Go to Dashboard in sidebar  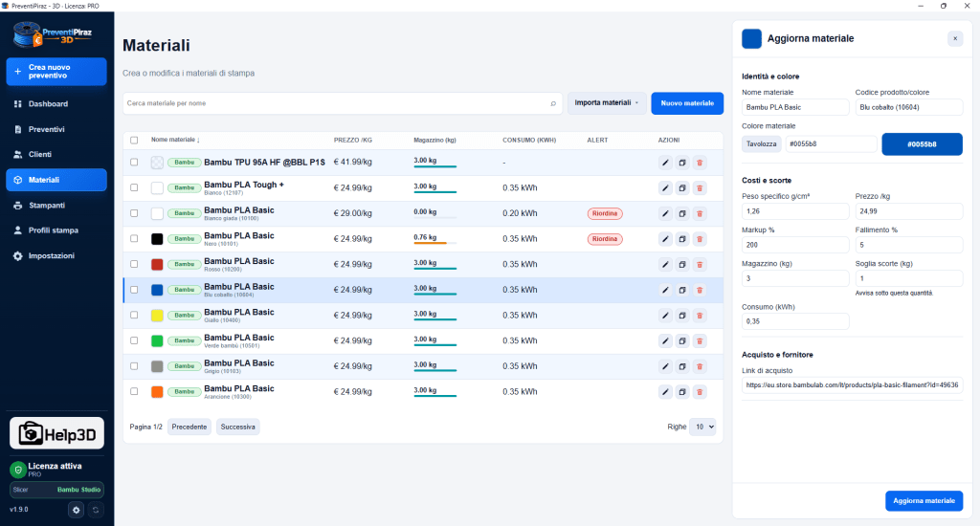pyautogui.click(x=56, y=103)
